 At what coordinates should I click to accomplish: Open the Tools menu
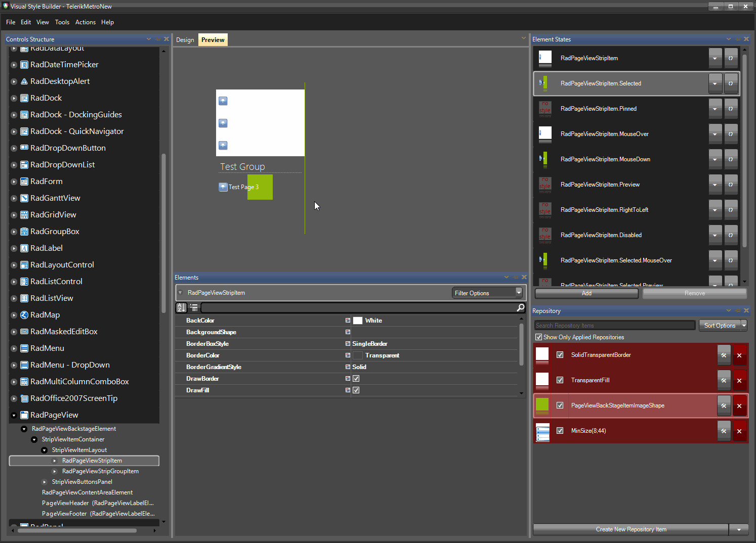click(x=62, y=22)
